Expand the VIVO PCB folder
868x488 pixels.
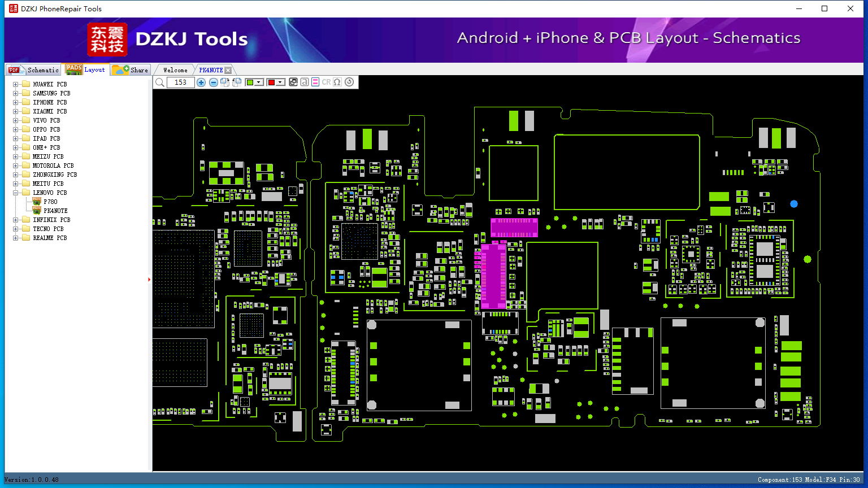click(x=16, y=120)
